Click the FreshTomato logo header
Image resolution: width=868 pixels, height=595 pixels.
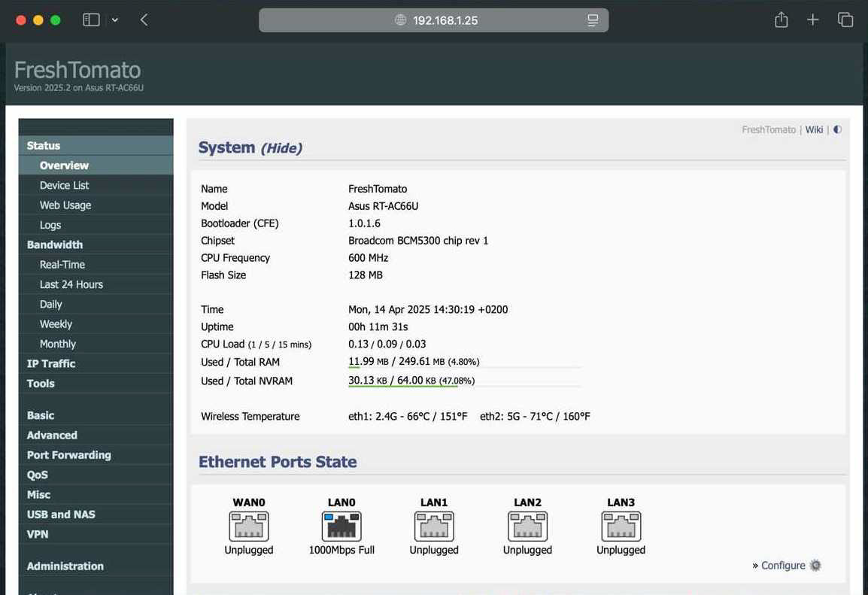tap(77, 70)
